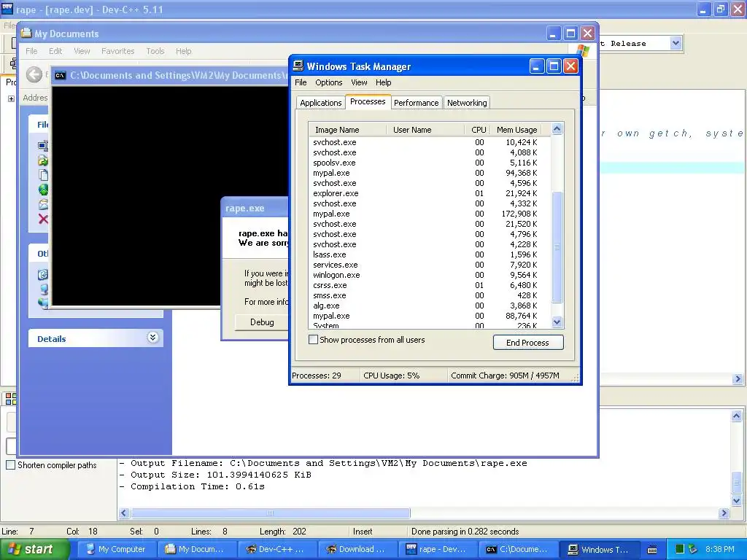This screenshot has height=560, width=747.
Task: Open Task Manager's Help menu
Action: click(x=384, y=82)
